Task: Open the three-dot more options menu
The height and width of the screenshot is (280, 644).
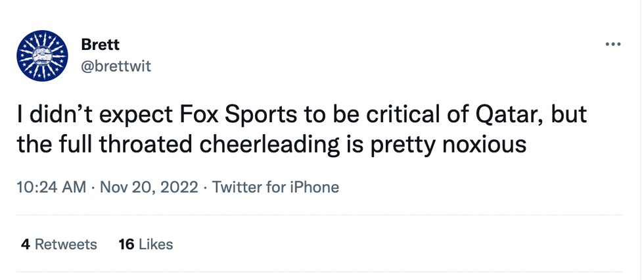Action: [612, 45]
